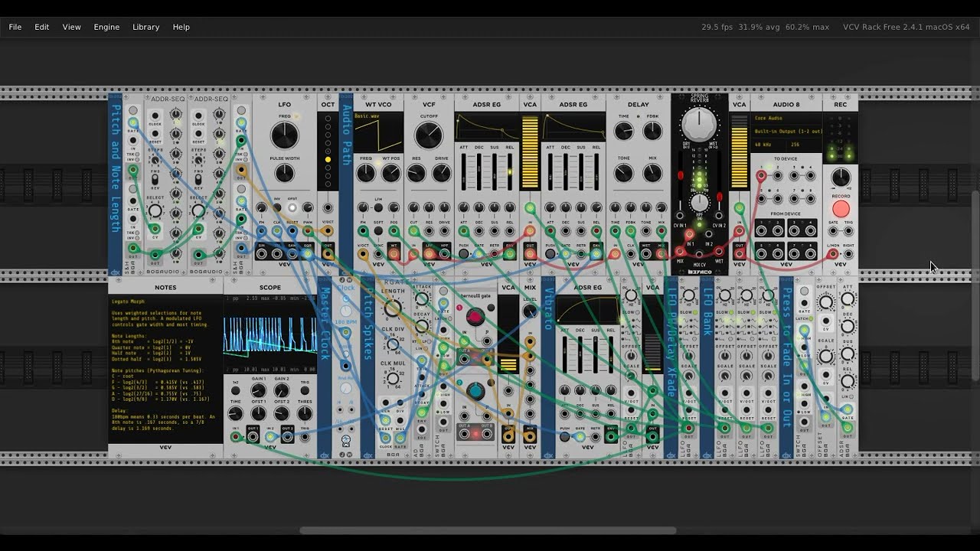Click the Spring Reverb red dry level slider
Screen dimensions: 980x551
(681, 175)
